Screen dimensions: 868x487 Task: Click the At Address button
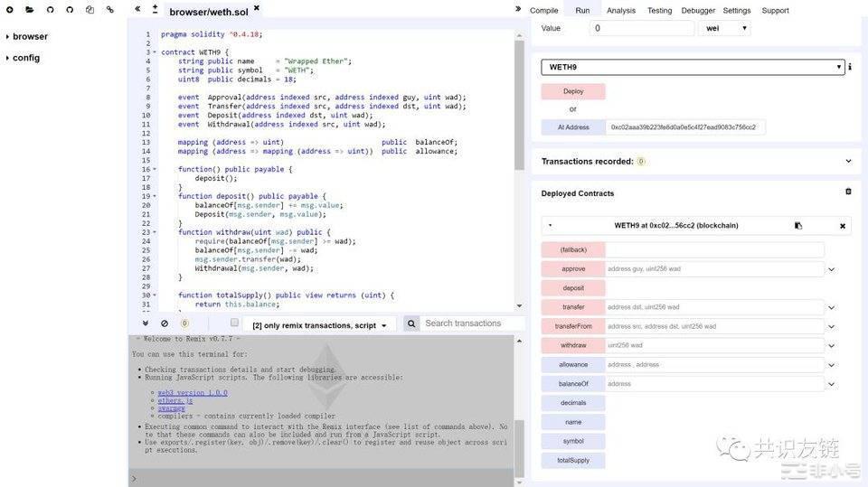coord(573,127)
